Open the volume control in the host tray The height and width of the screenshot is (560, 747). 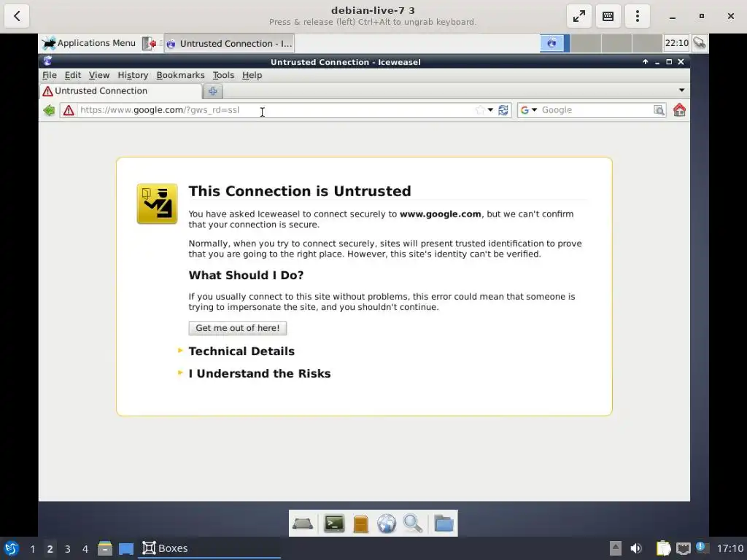coord(636,548)
